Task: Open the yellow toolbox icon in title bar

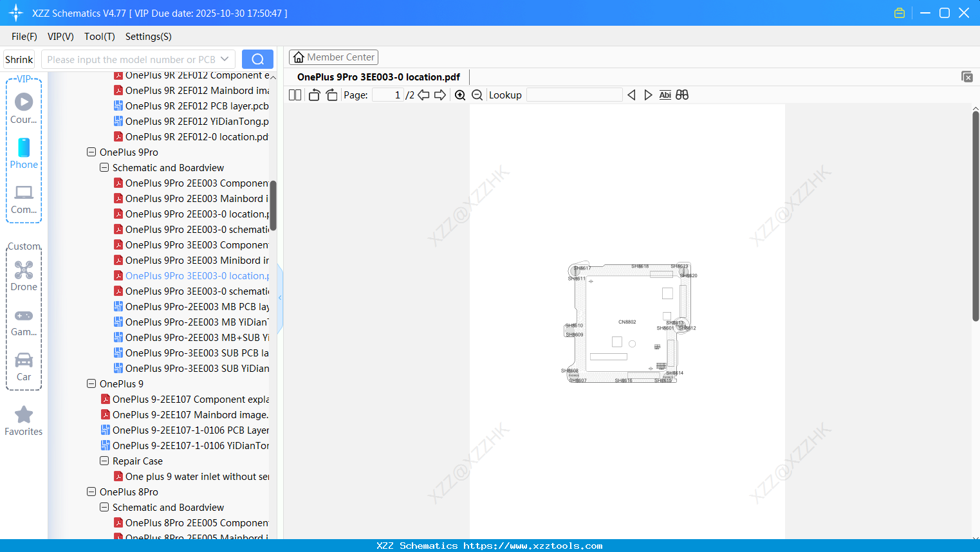Action: (x=900, y=13)
